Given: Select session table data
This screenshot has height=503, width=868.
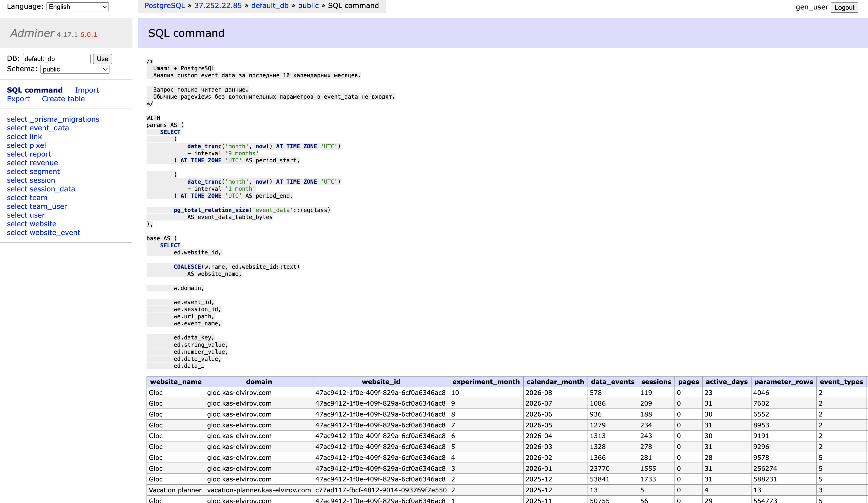Looking at the screenshot, I should pyautogui.click(x=17, y=180).
